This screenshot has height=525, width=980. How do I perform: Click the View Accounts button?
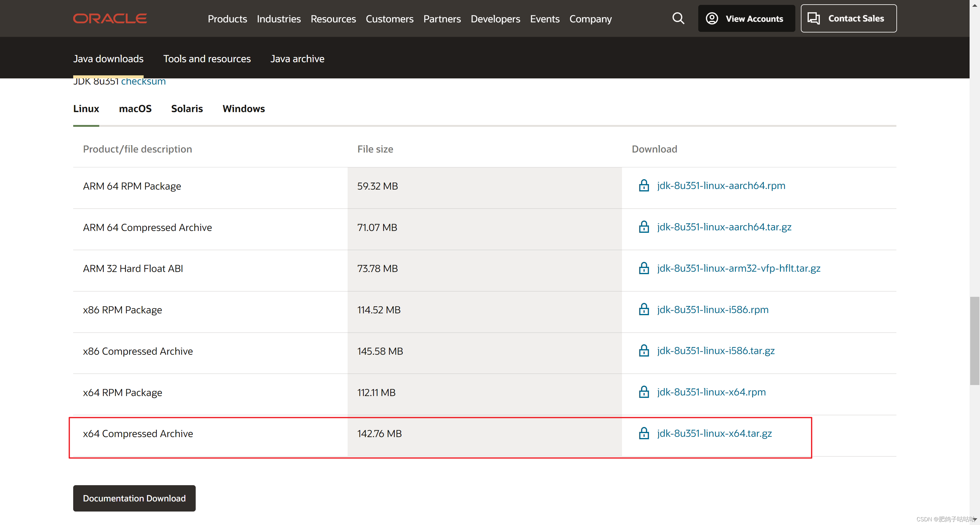point(746,18)
